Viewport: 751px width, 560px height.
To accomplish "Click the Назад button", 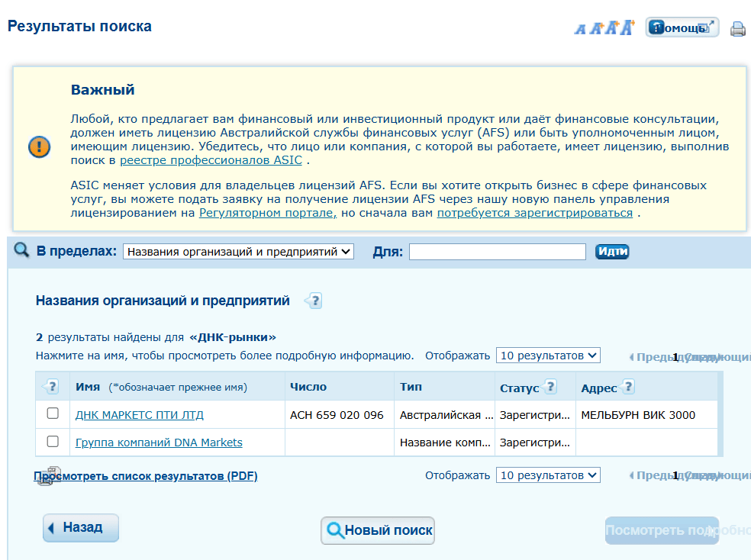I will pos(80,527).
